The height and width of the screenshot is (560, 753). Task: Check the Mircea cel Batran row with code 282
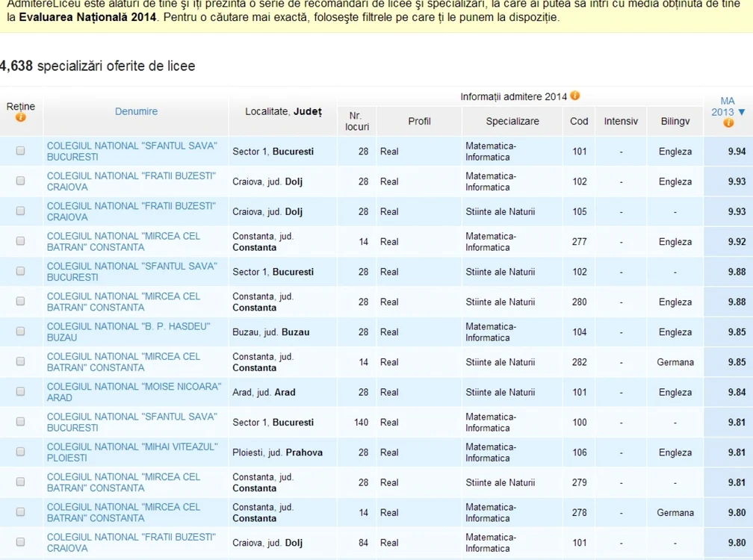pos(20,361)
